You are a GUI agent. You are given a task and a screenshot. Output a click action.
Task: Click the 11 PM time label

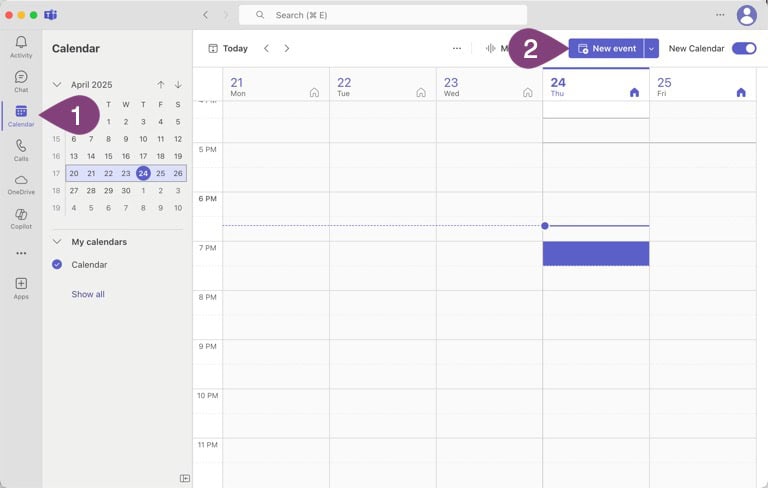tap(208, 445)
